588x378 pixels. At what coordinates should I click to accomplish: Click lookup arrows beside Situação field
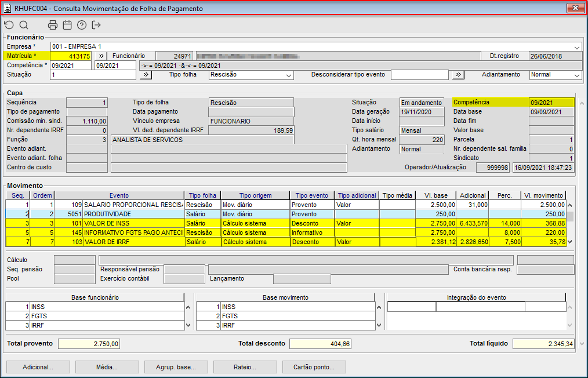pyautogui.click(x=146, y=75)
